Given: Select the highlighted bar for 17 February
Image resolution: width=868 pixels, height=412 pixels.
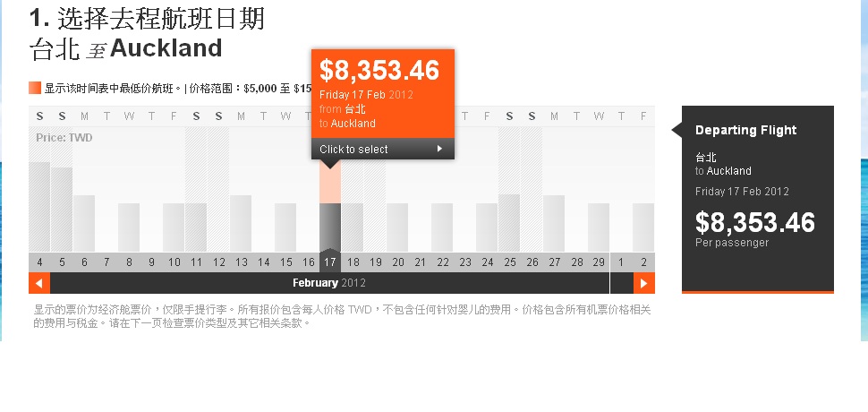Looking at the screenshot, I should coord(330,227).
